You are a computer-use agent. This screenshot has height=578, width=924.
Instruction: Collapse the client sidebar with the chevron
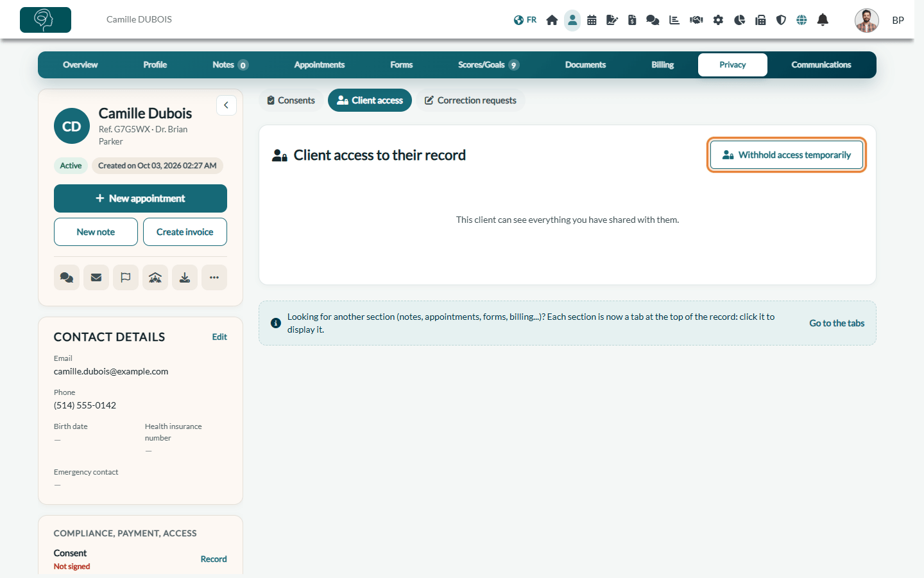coord(226,105)
